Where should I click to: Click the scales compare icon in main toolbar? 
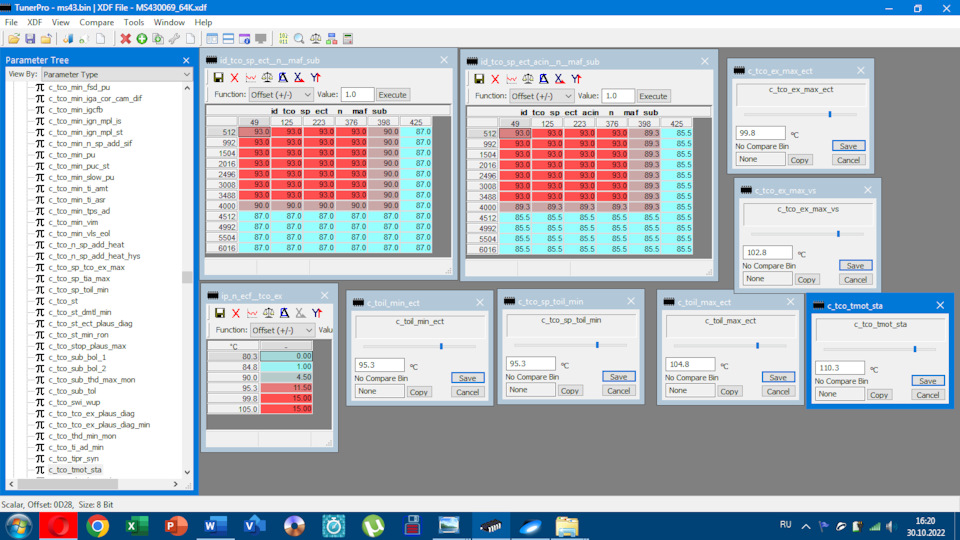click(x=315, y=39)
